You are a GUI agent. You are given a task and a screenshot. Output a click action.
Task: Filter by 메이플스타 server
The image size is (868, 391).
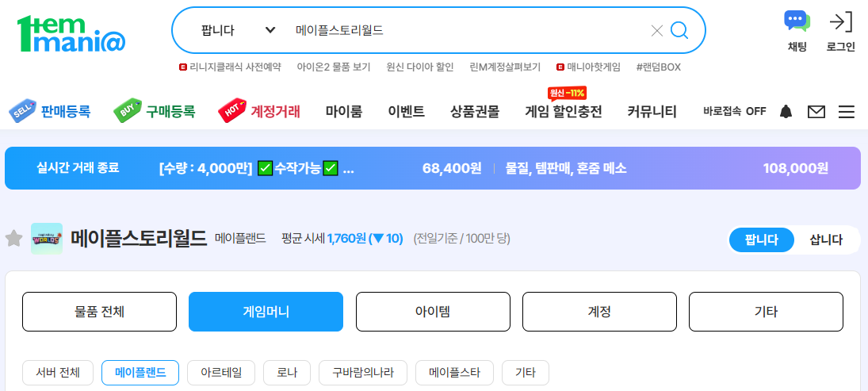tap(454, 373)
